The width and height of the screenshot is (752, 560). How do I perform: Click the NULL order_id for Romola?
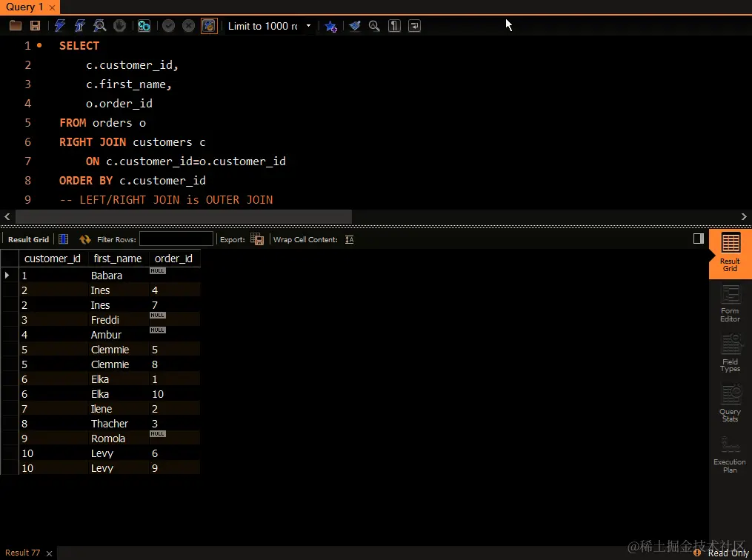(x=157, y=434)
